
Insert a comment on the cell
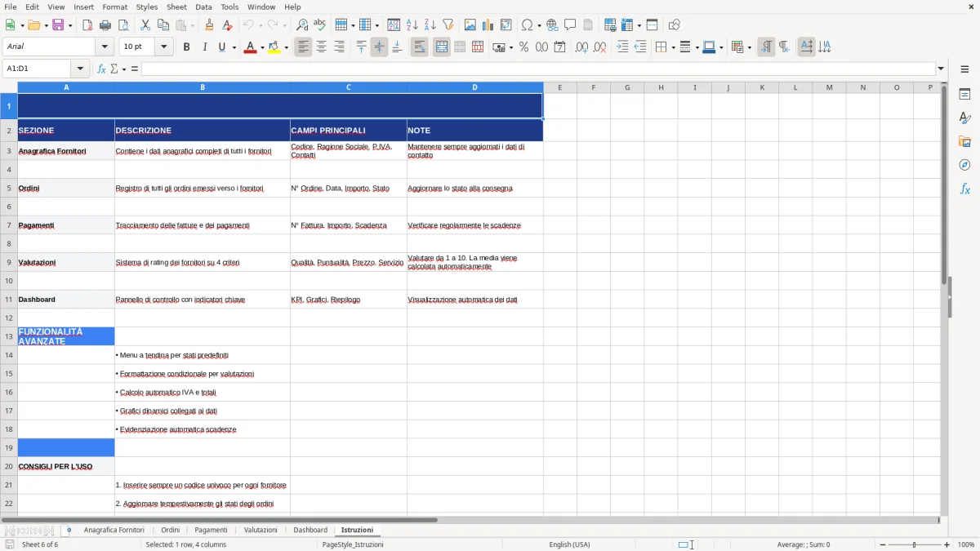click(x=571, y=24)
